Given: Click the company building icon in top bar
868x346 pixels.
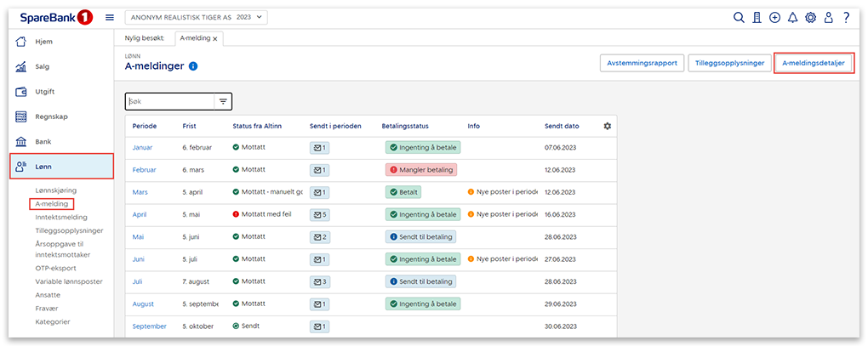Looking at the screenshot, I should [757, 17].
